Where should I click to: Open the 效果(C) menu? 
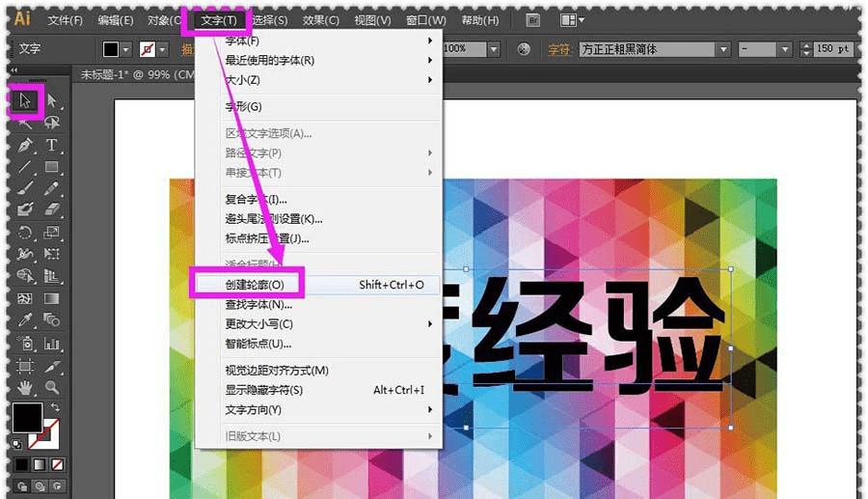320,20
